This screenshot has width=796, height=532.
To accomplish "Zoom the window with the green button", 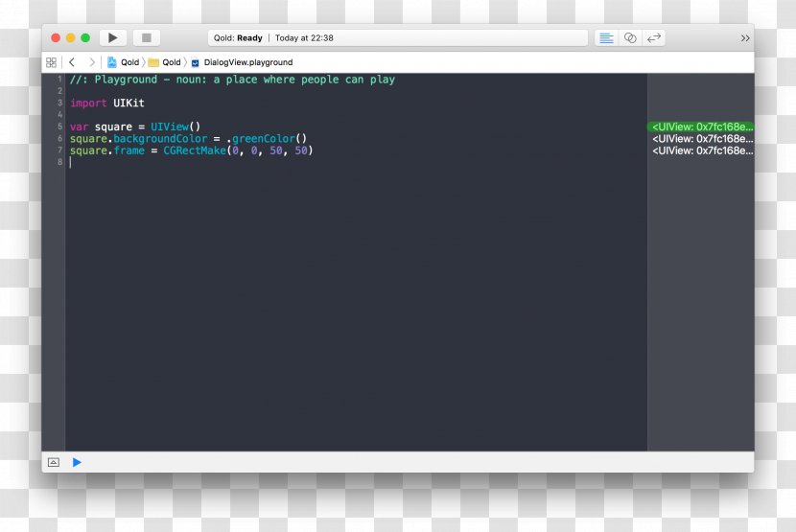I will 85,38.
